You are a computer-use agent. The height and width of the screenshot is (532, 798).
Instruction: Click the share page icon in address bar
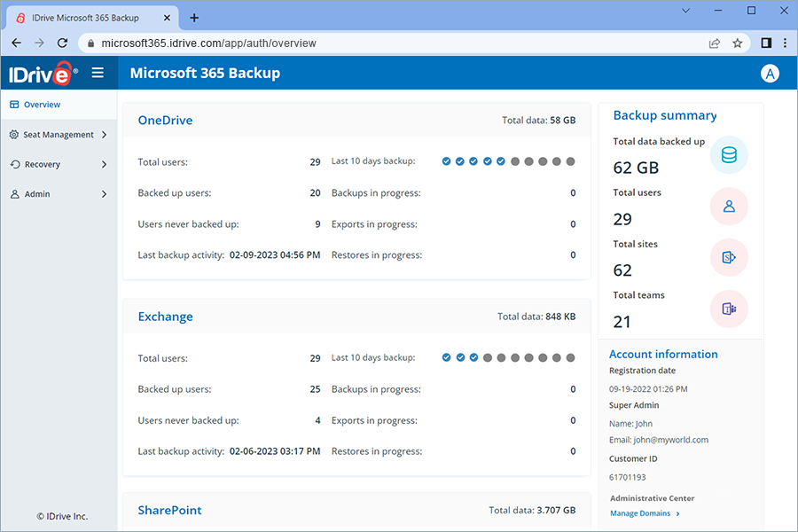pos(715,43)
